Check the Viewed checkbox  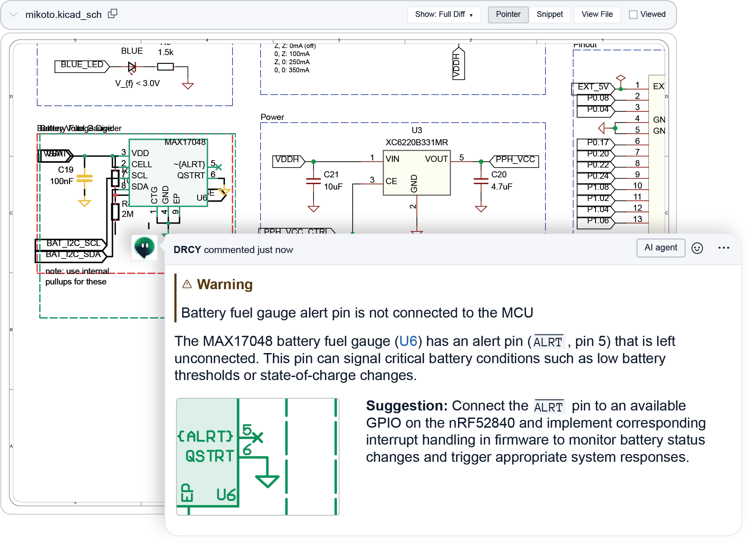633,15
